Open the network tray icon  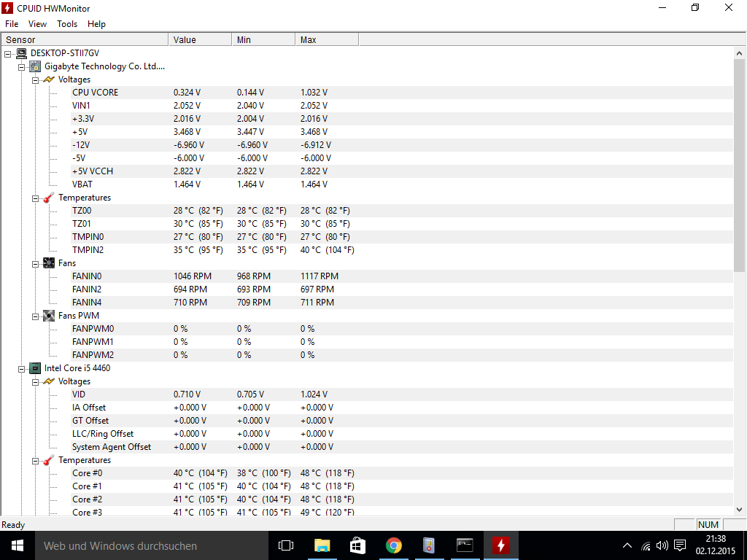[x=646, y=545]
